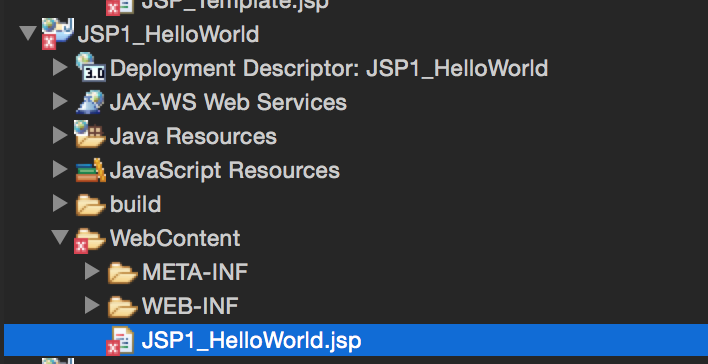The image size is (708, 364).
Task: Click the JSP1_HelloWorld project icon
Action: pyautogui.click(x=57, y=33)
